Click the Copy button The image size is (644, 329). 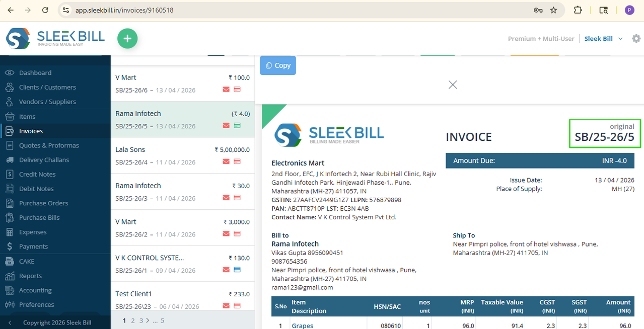coord(278,65)
